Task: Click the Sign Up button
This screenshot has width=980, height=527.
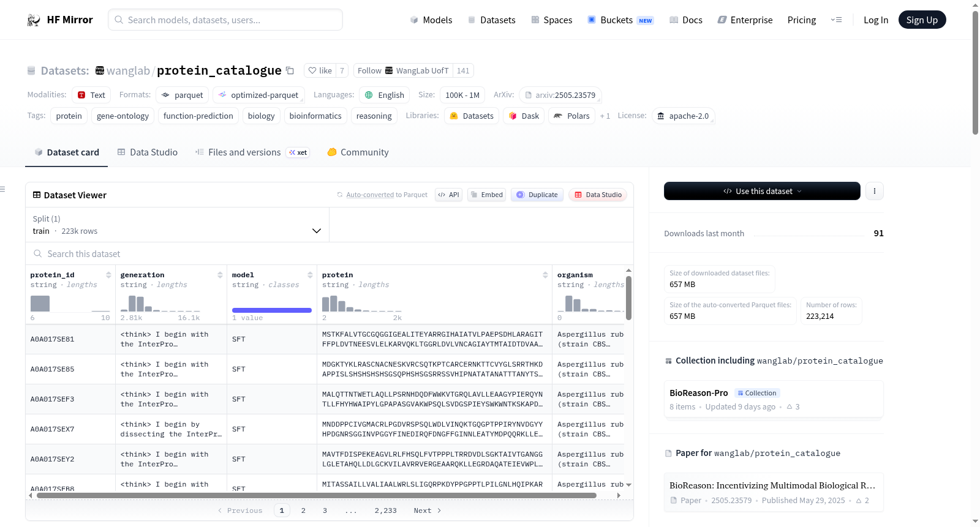Action: point(922,20)
